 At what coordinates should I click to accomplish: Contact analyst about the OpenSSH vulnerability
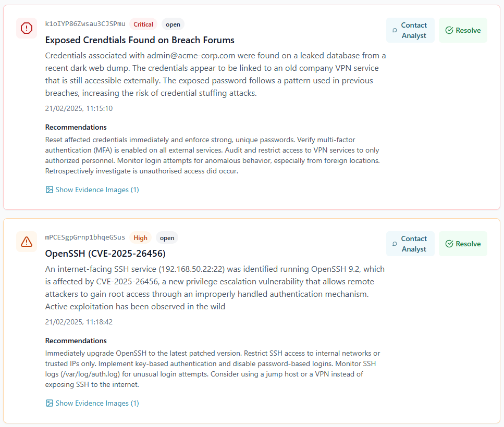point(410,244)
